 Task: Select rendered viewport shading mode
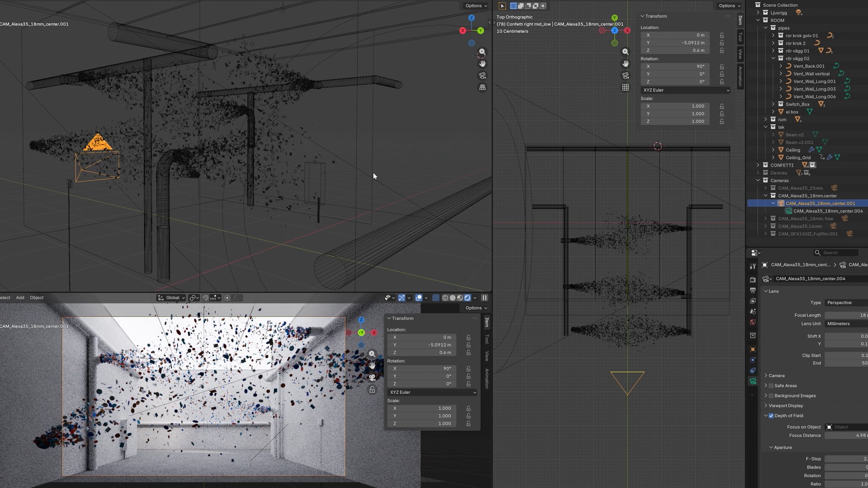tap(467, 298)
